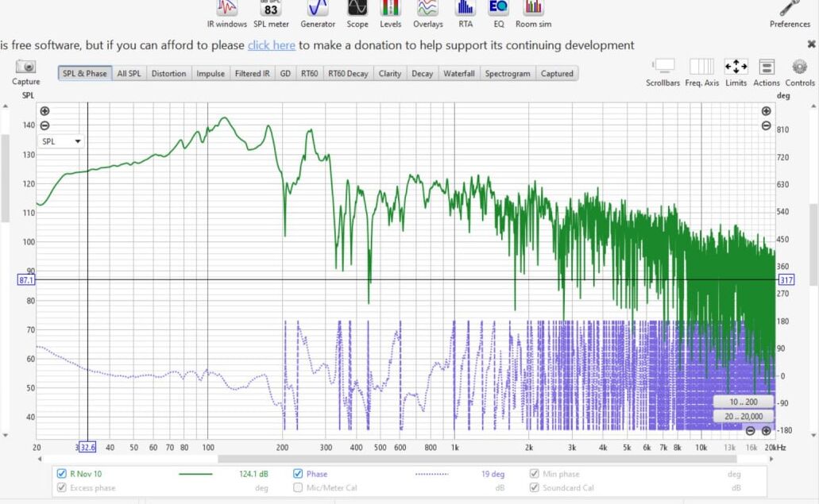Open the EQ window

click(498, 10)
